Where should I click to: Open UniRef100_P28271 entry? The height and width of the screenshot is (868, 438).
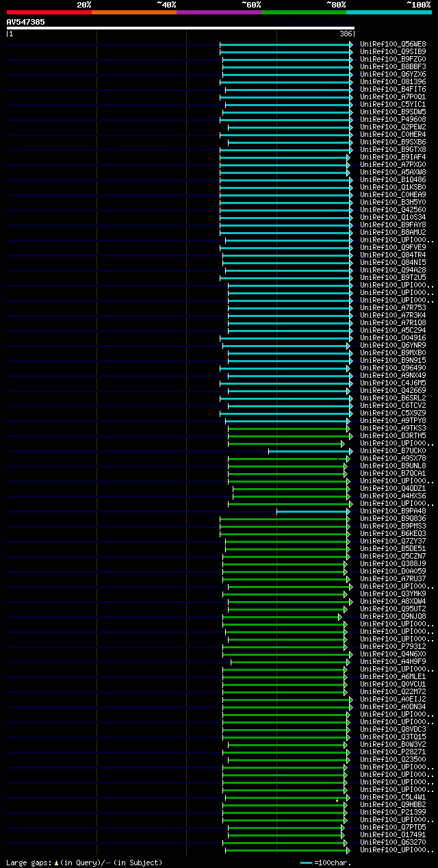[x=394, y=752]
